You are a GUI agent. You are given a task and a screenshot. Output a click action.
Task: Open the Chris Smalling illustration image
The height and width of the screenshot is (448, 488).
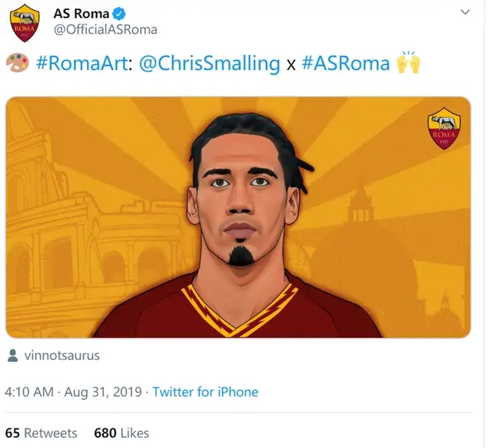pyautogui.click(x=238, y=217)
